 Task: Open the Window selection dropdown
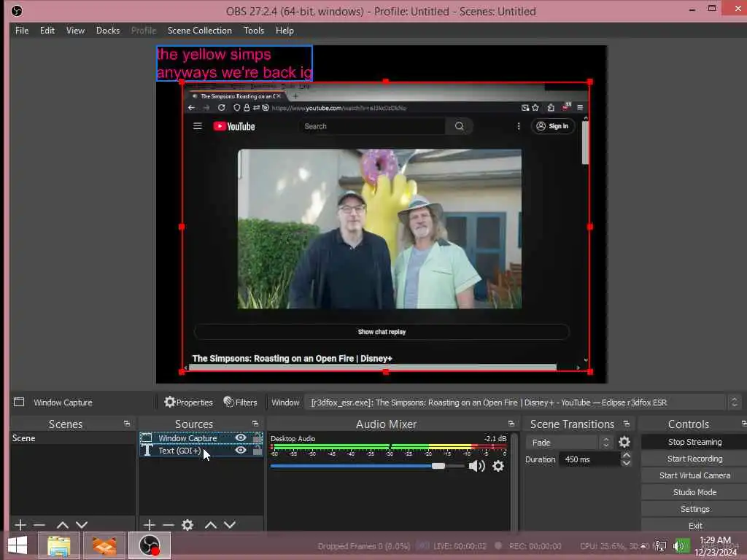[522, 402]
